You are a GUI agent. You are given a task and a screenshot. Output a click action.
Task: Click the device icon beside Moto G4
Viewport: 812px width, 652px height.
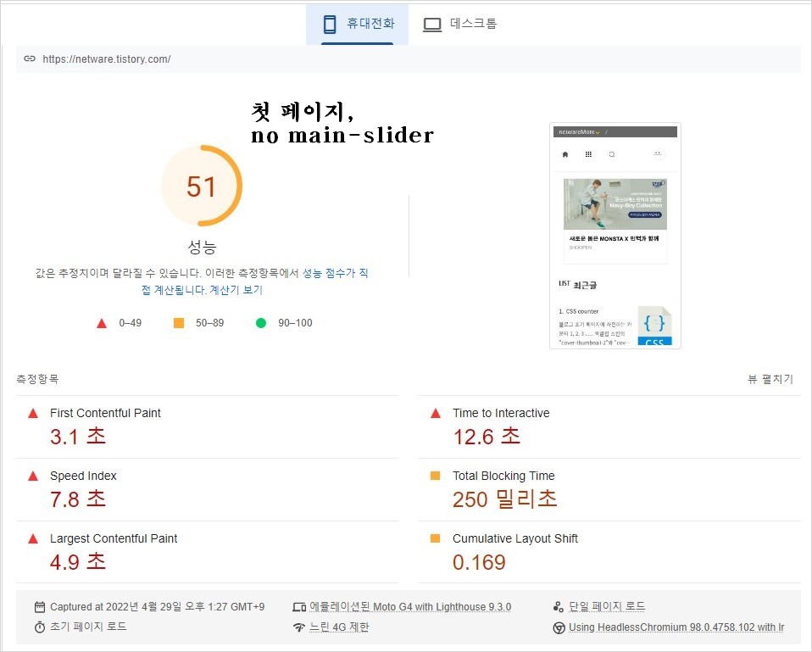(x=299, y=607)
